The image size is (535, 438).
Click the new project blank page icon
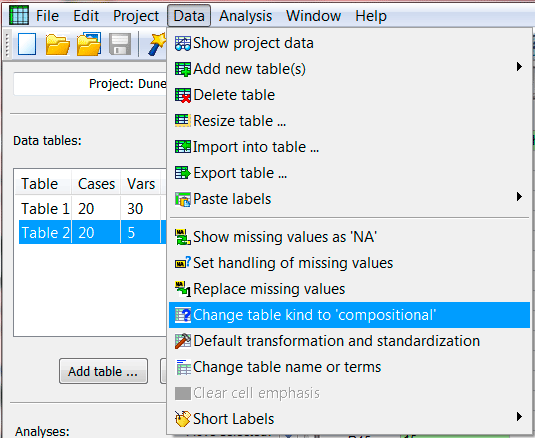27,44
